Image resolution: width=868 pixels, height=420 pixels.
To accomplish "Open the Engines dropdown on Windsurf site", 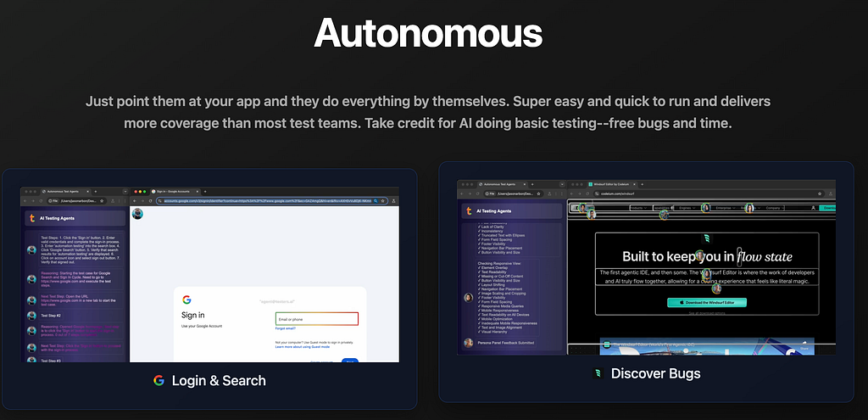I will pyautogui.click(x=687, y=208).
